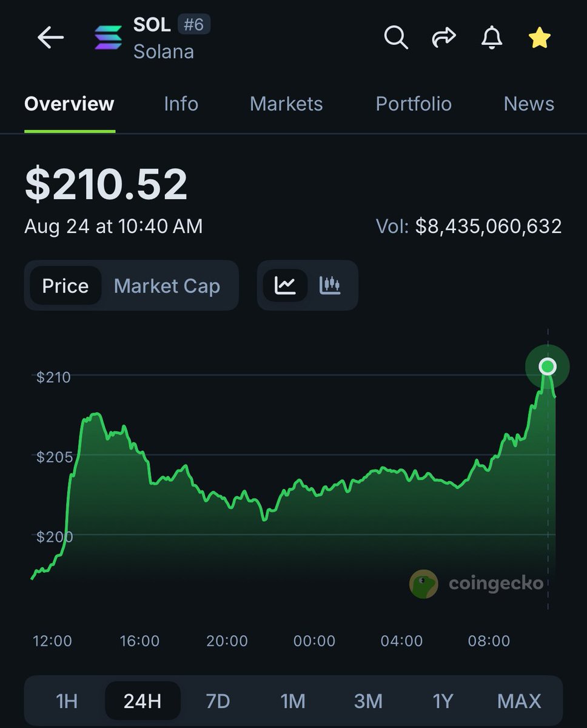The width and height of the screenshot is (587, 728).
Task: Open the Info tab
Action: tap(181, 104)
